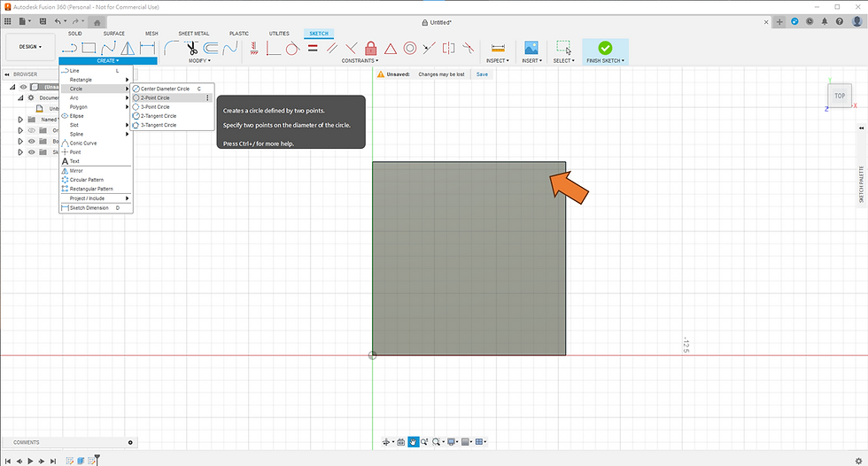Open the notifications bell
The height and width of the screenshot is (466, 868).
point(825,21)
